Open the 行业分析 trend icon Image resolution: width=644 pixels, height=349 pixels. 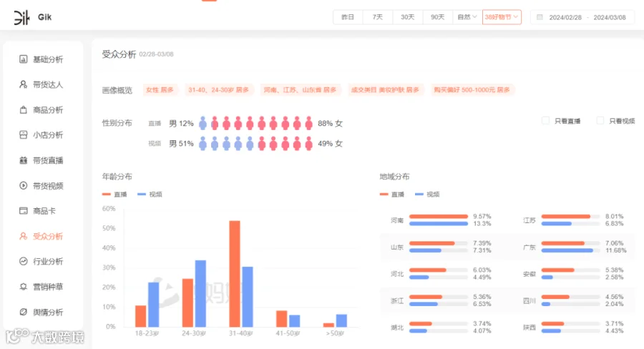tap(24, 261)
